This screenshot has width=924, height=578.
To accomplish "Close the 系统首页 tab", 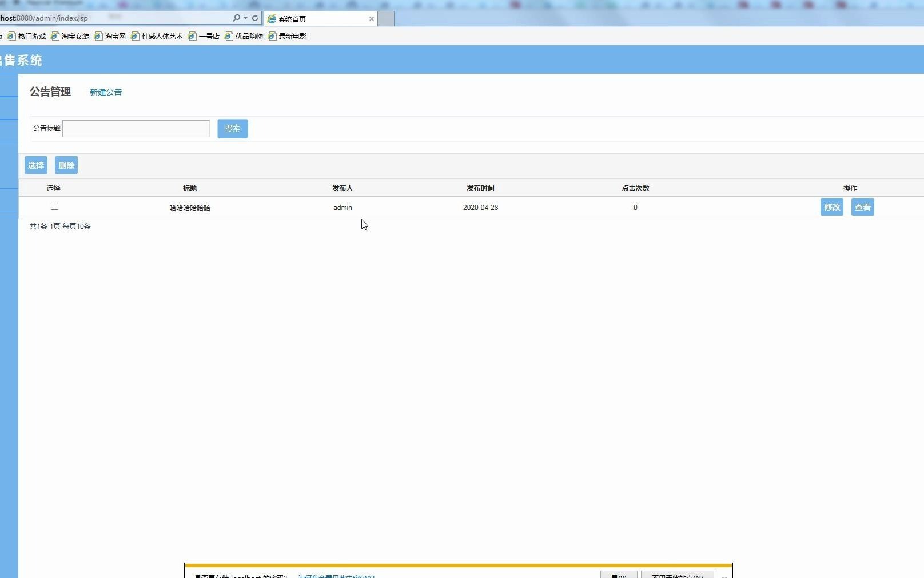I will click(x=372, y=19).
